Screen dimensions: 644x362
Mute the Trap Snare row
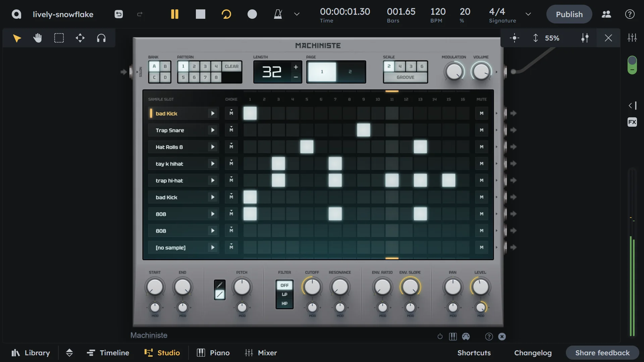click(x=481, y=130)
